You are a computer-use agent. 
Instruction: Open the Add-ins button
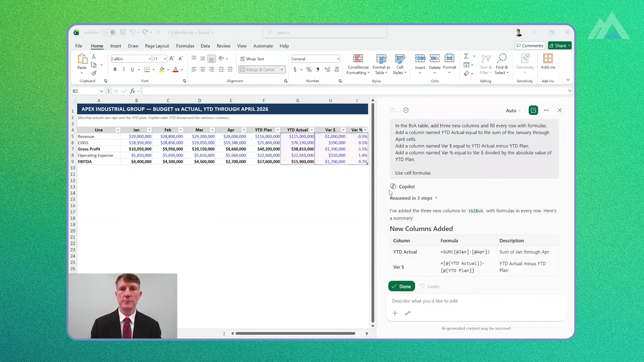coord(548,62)
